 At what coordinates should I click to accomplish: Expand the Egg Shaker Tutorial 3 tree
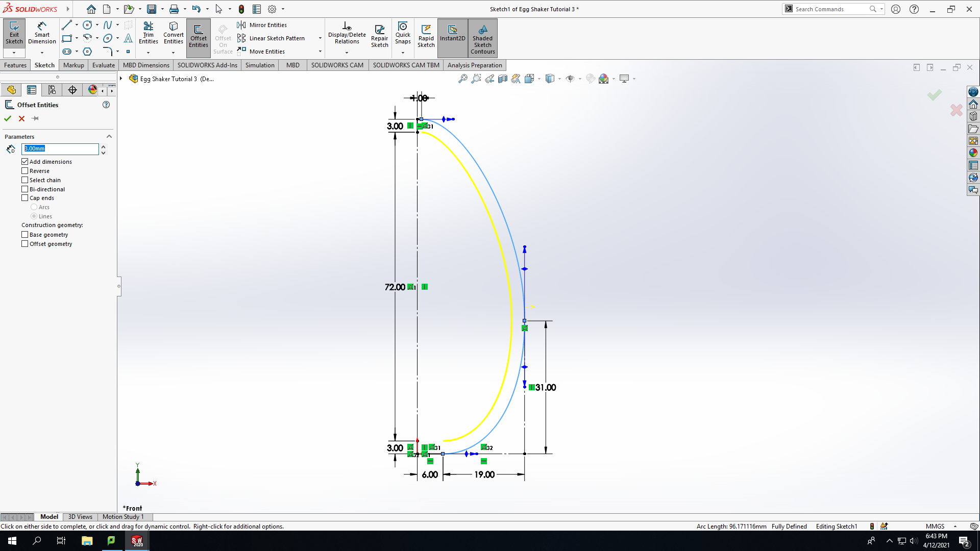click(121, 79)
